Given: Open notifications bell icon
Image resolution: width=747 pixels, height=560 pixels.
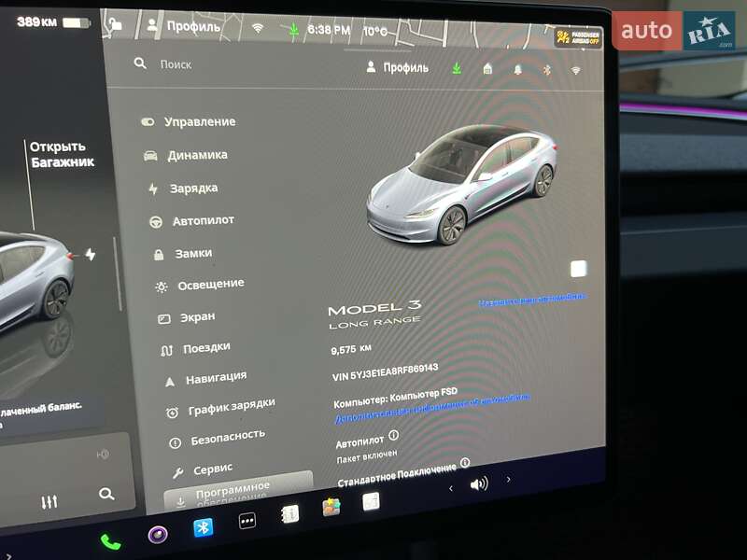Looking at the screenshot, I should (x=517, y=69).
